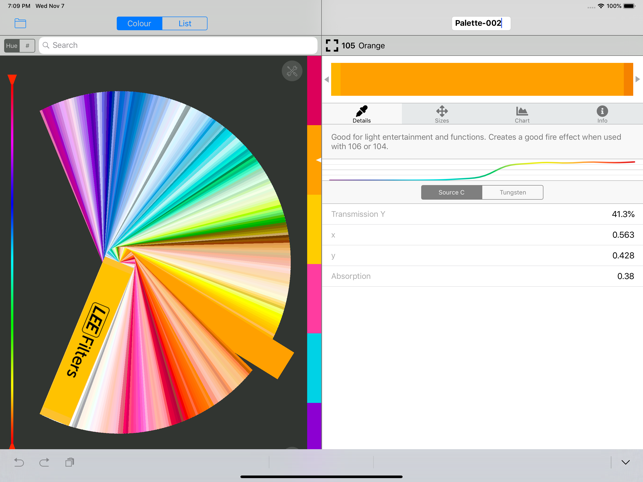Select the Details eyedropper tab
Screen dimensions: 643x482
click(x=362, y=114)
